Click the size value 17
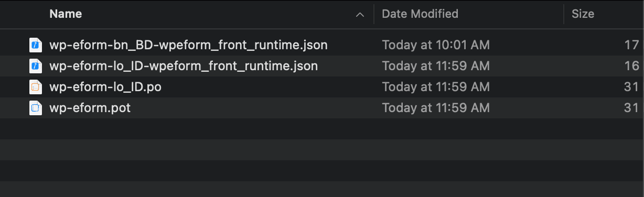This screenshot has height=197, width=644. [632, 45]
